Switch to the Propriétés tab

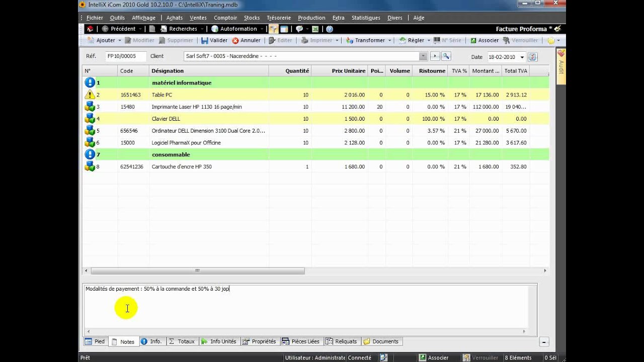259,341
